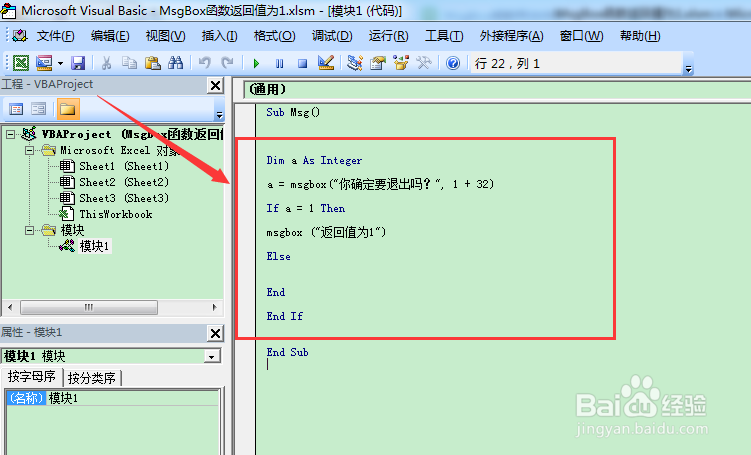Open the 工具(T) menu
The image size is (751, 455).
point(444,36)
